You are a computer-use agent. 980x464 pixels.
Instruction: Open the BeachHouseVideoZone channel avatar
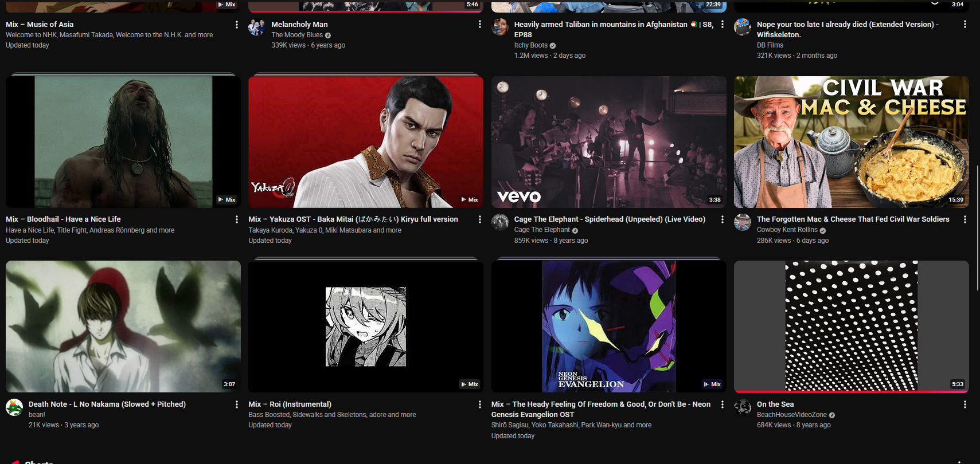[x=743, y=407]
